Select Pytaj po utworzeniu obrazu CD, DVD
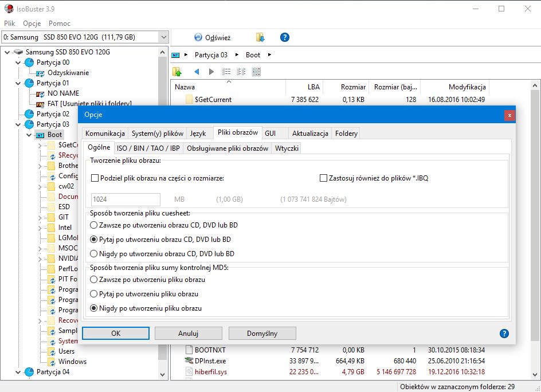 (93, 240)
